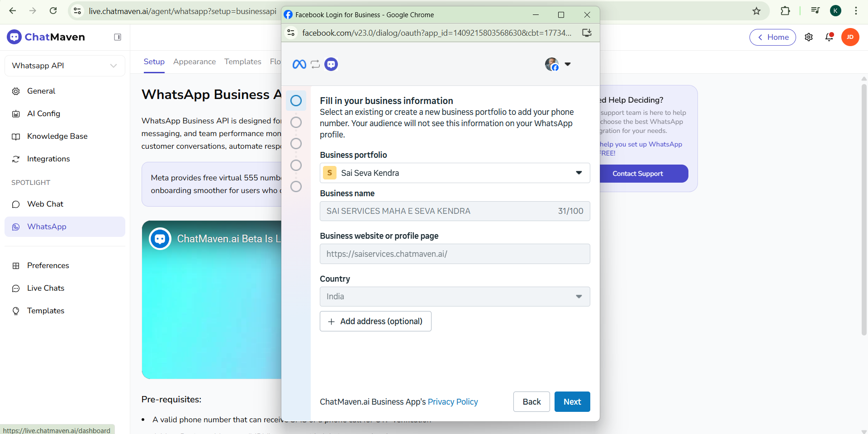Click the ChatMaven logo icon
This screenshot has height=434, width=868.
14,37
